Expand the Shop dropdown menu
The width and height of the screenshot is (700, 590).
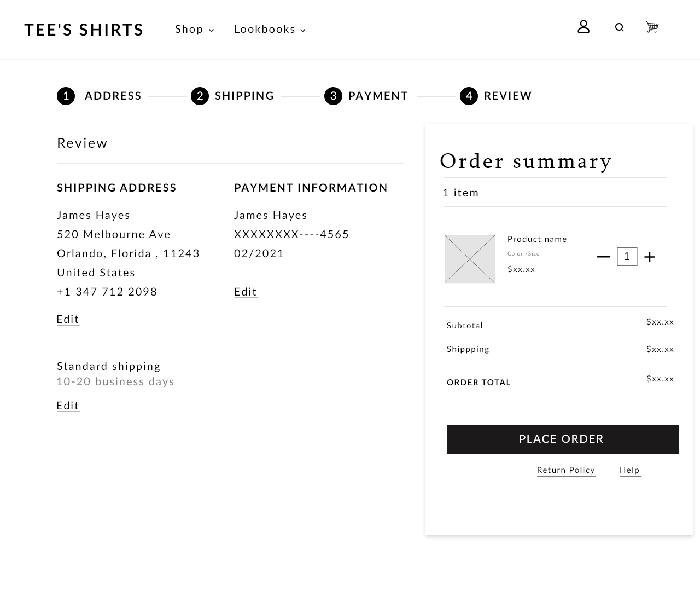click(x=195, y=30)
